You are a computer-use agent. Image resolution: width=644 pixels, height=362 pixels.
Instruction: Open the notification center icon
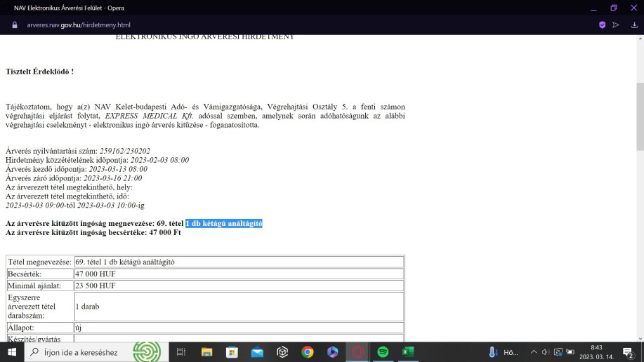[629, 352]
